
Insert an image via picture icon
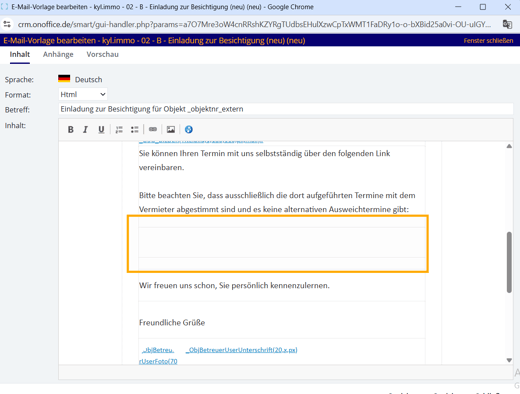point(171,129)
